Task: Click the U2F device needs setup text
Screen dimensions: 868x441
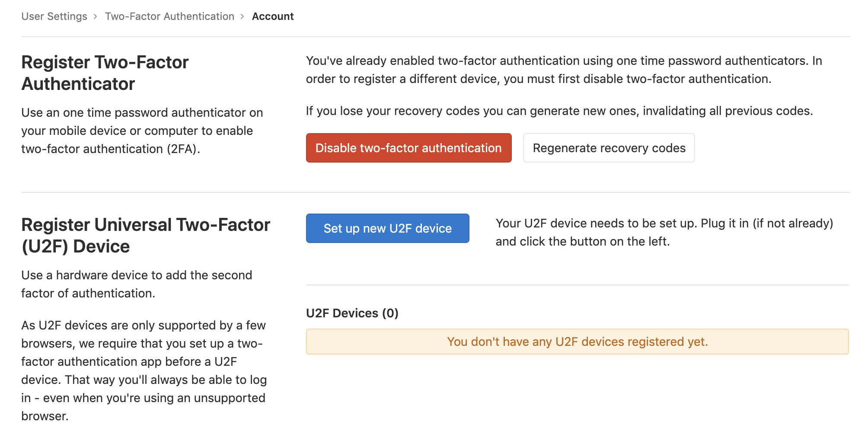Action: [x=664, y=232]
